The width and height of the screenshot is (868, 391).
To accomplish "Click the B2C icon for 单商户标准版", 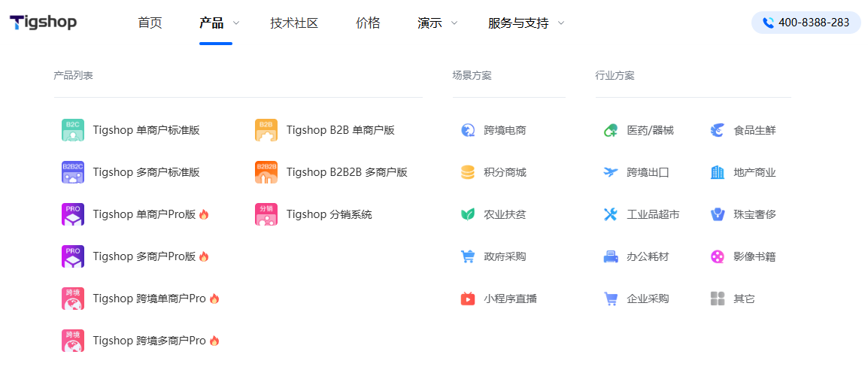I will (x=72, y=130).
